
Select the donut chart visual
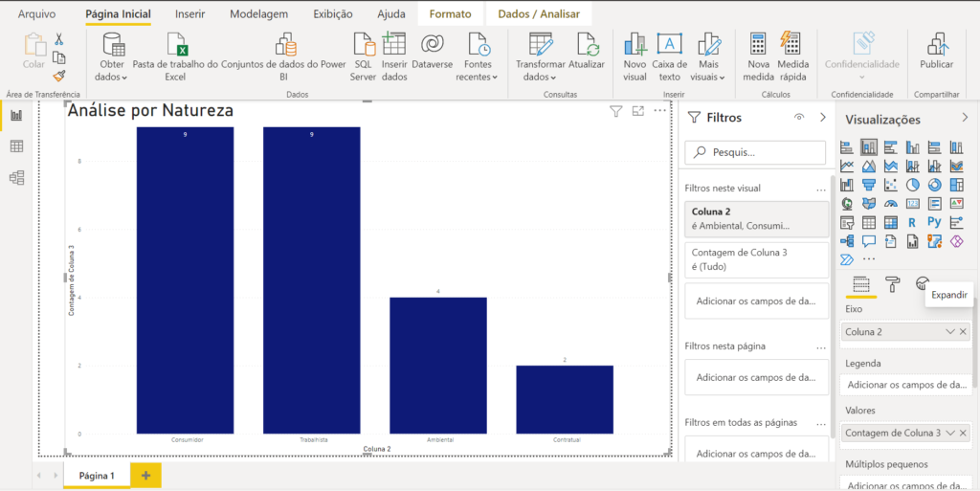coord(934,185)
